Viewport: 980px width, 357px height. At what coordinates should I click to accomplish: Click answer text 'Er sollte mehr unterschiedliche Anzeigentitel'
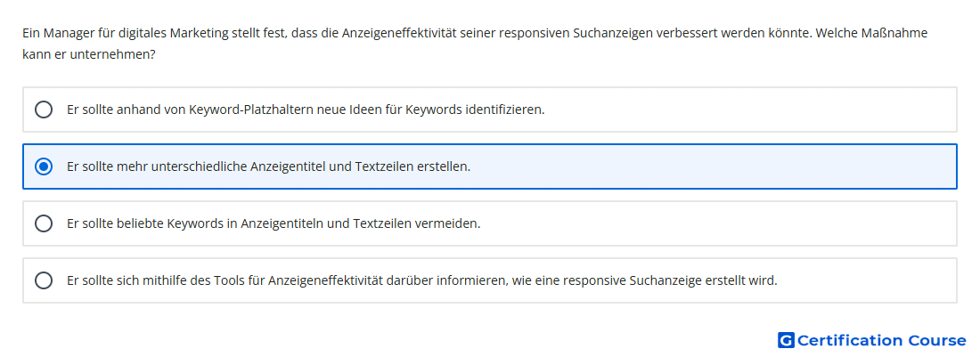(268, 166)
